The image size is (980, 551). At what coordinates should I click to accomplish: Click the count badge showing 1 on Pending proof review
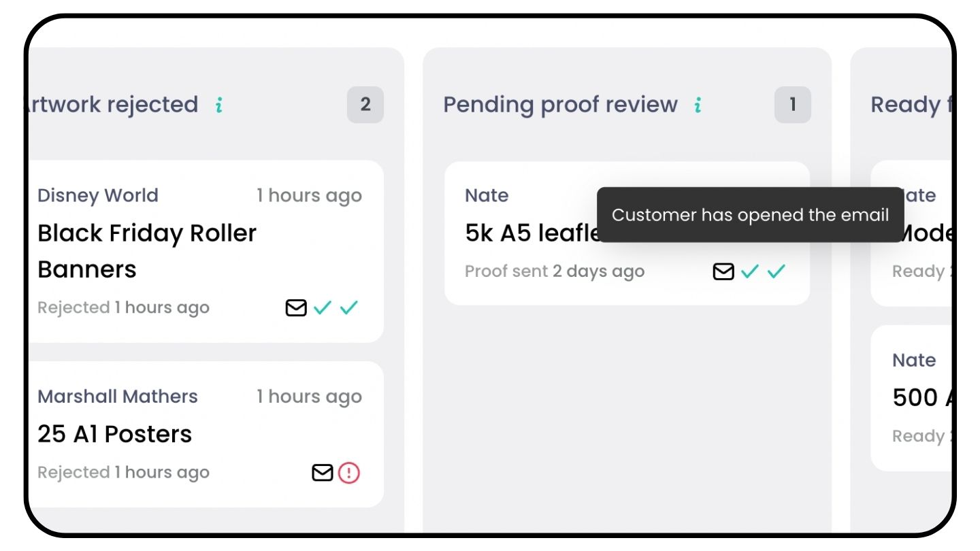point(791,105)
